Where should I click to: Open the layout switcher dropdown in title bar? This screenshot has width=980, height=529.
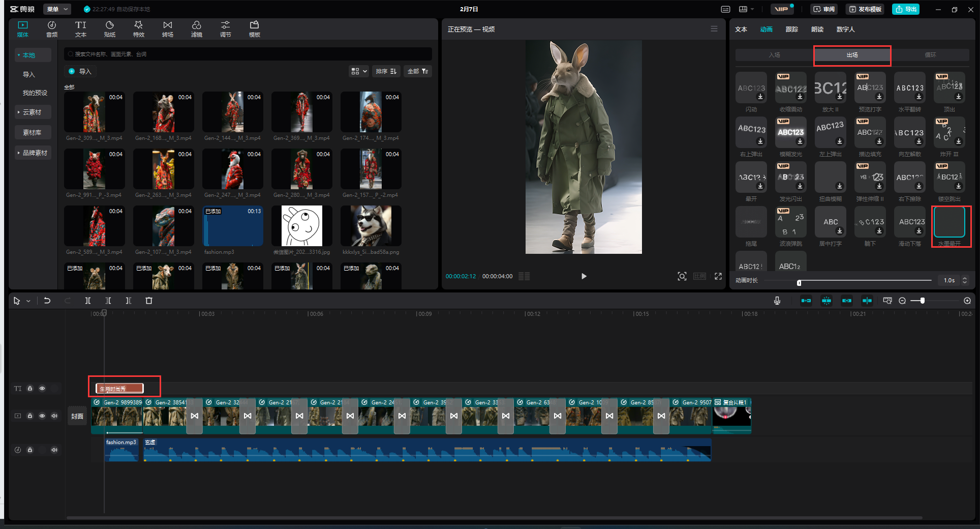[x=747, y=9]
